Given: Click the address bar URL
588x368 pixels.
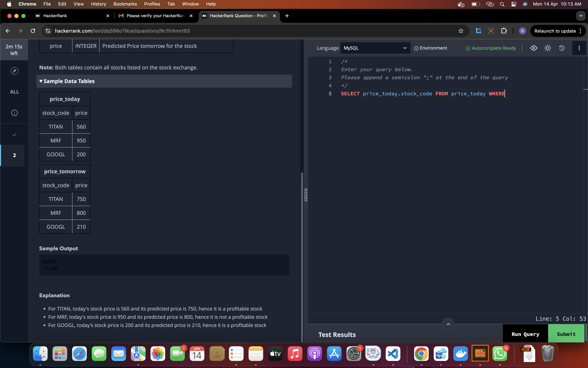Looking at the screenshot, I should click(122, 31).
